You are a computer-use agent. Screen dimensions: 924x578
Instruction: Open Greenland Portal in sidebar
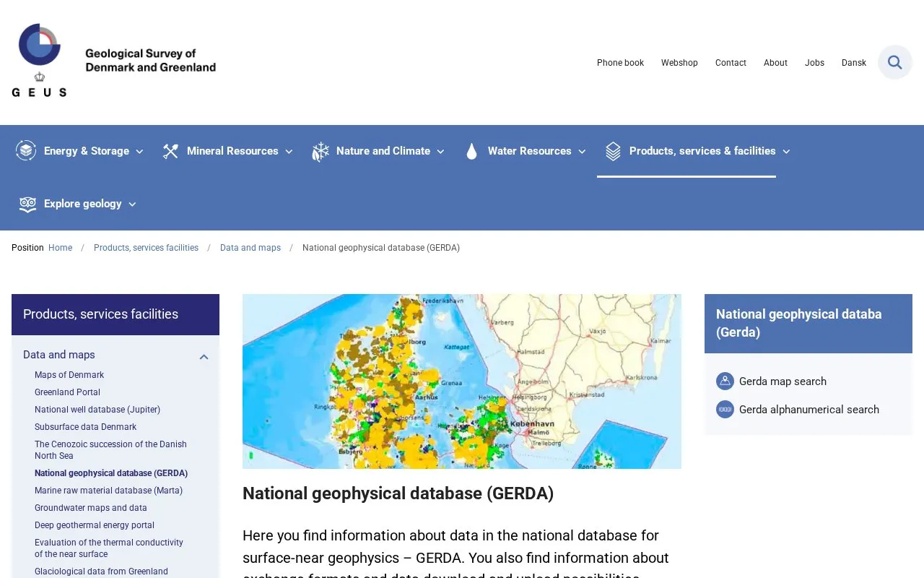click(67, 392)
